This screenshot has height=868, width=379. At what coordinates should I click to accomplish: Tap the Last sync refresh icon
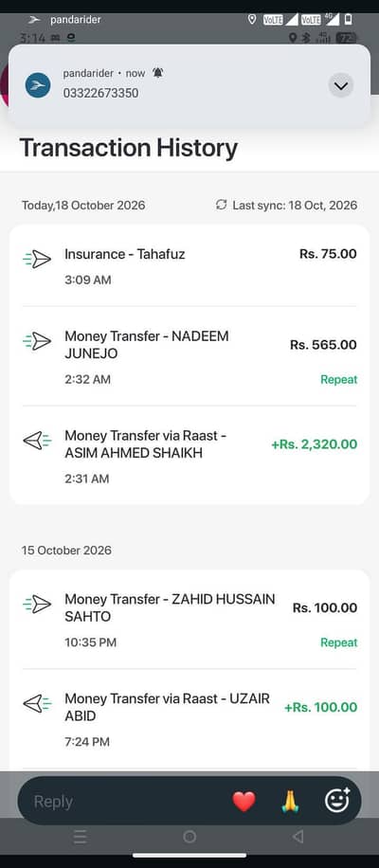tap(222, 205)
